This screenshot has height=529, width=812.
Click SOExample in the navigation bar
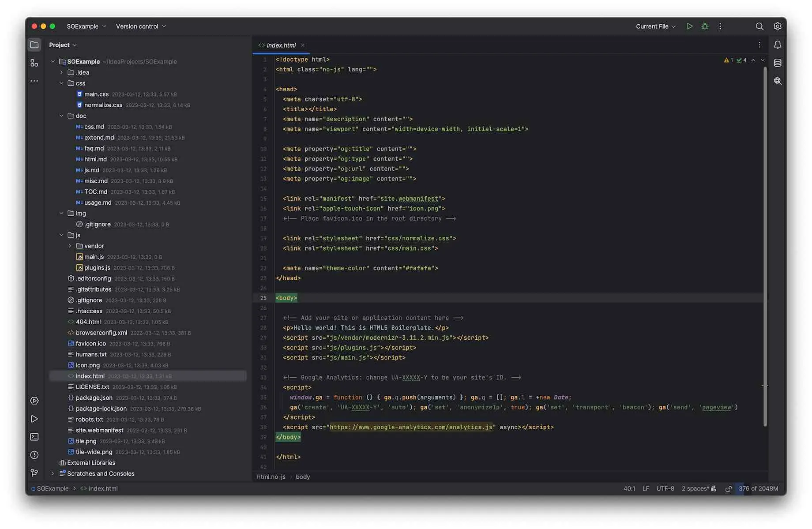click(x=49, y=489)
